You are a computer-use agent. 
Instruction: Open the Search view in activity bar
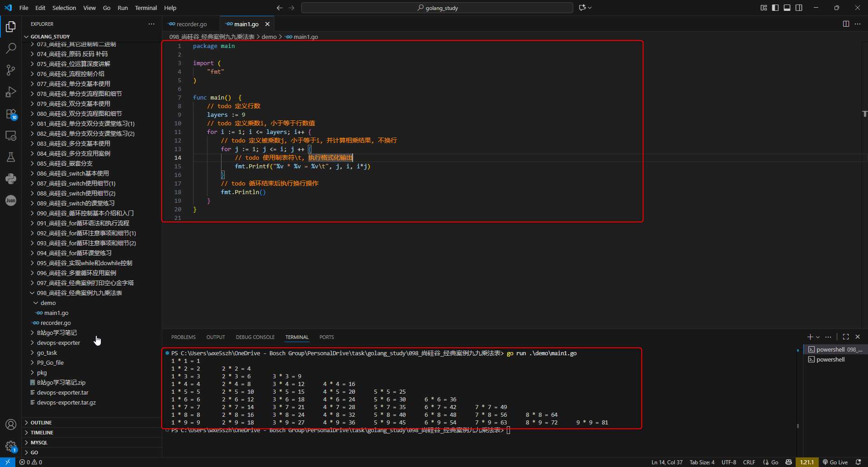pyautogui.click(x=11, y=48)
